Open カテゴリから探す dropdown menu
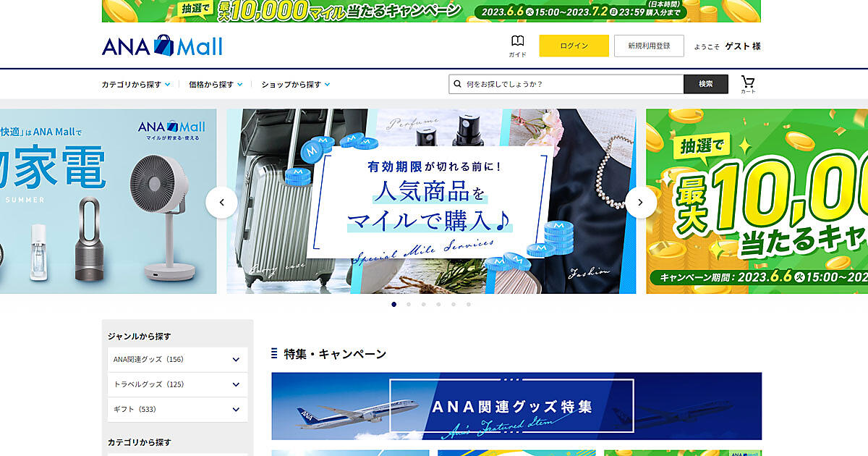 coord(136,85)
